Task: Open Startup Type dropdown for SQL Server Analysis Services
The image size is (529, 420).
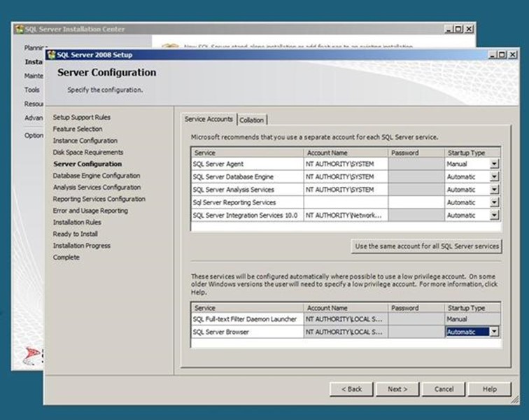Action: coord(494,190)
